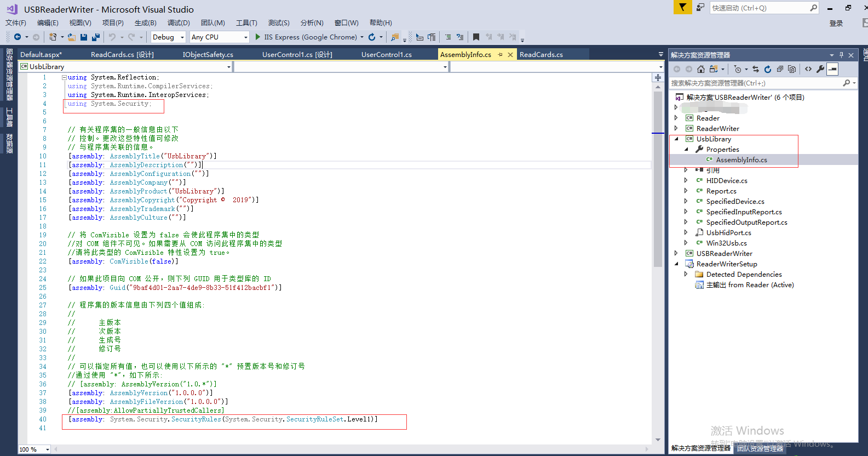This screenshot has width=868, height=456.
Task: Select Win32Usb.cs in Solution Explorer
Action: coord(727,243)
